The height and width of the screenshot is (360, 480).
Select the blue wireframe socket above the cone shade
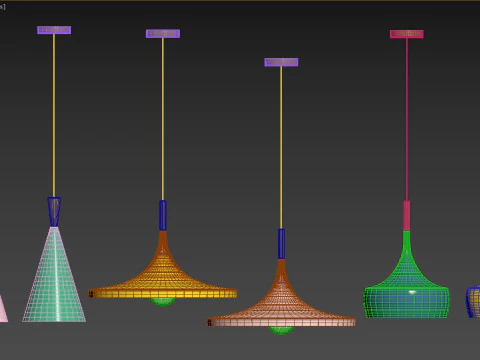54,212
